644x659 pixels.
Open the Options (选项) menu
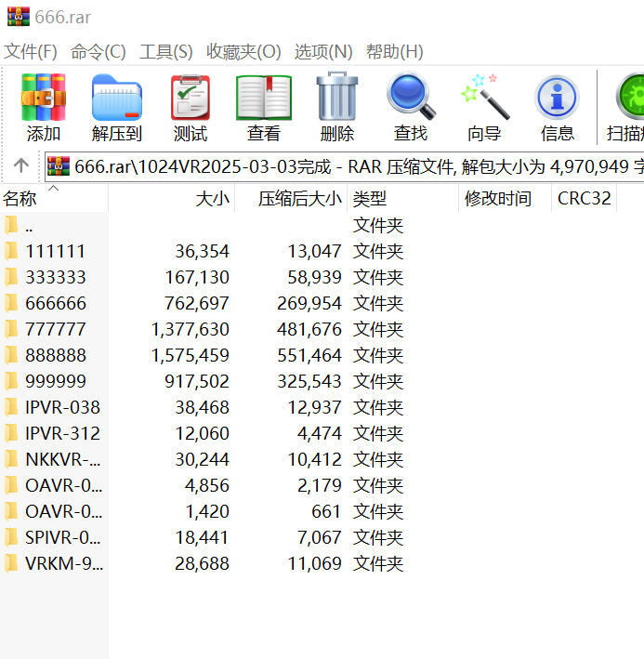click(x=323, y=51)
